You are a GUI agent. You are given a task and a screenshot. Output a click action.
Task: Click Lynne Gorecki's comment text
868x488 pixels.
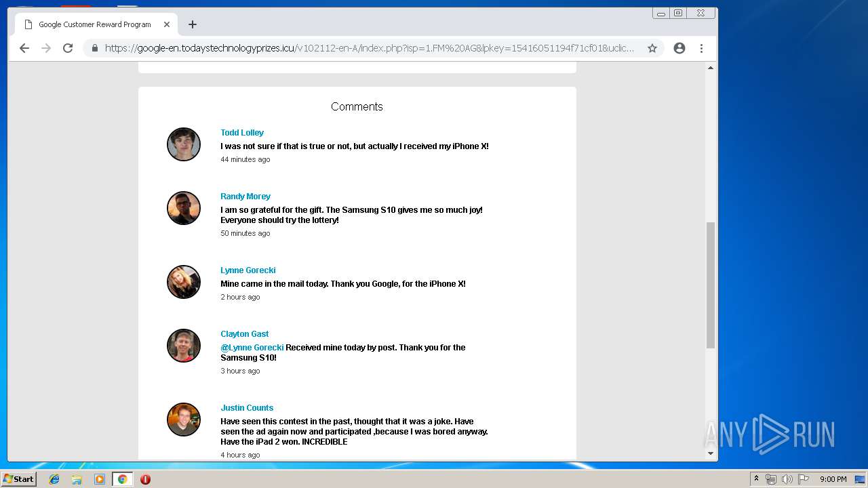click(343, 284)
